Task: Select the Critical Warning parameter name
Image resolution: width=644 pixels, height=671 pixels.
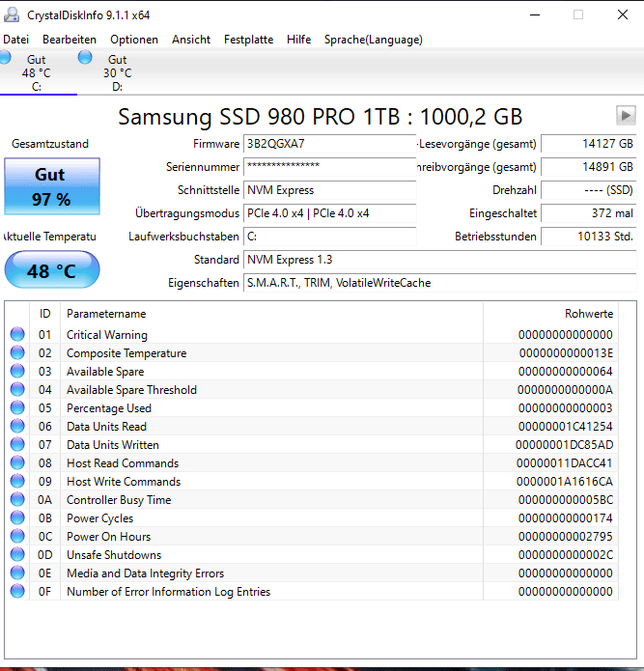Action: (x=107, y=335)
